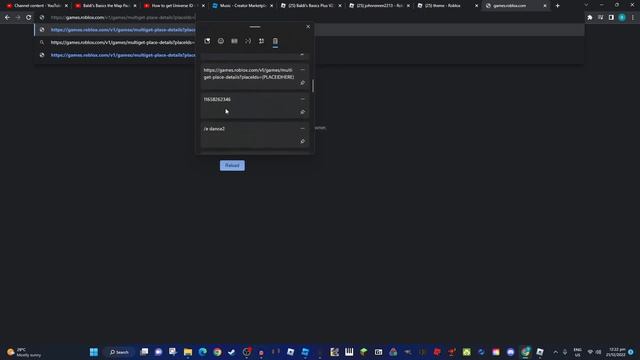The height and width of the screenshot is (360, 640).
Task: Pin the 11658262346 clipboard entry
Action: [x=302, y=112]
